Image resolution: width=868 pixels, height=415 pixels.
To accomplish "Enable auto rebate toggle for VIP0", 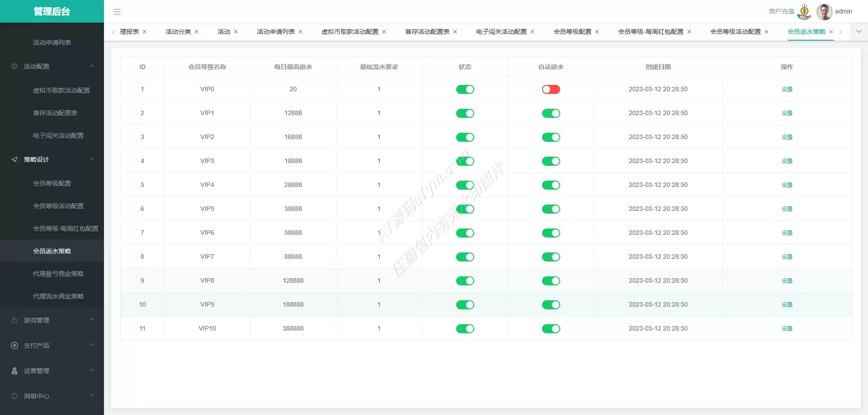I will (551, 89).
